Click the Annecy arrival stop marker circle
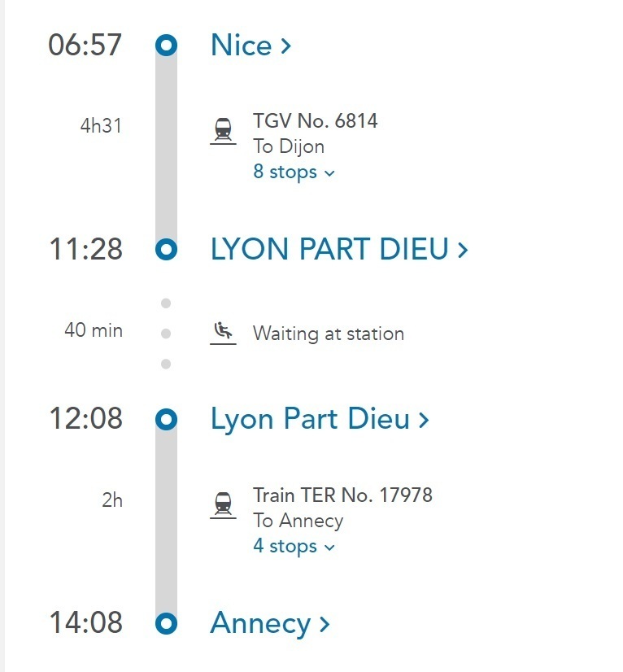 (166, 623)
